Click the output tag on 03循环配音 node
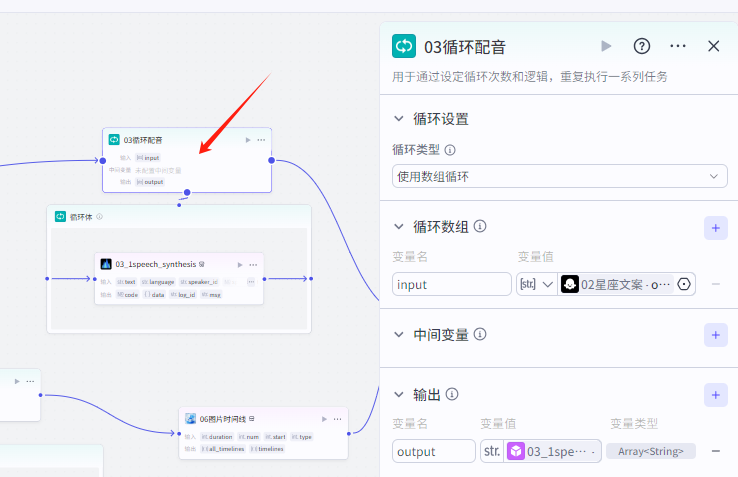 pos(150,182)
